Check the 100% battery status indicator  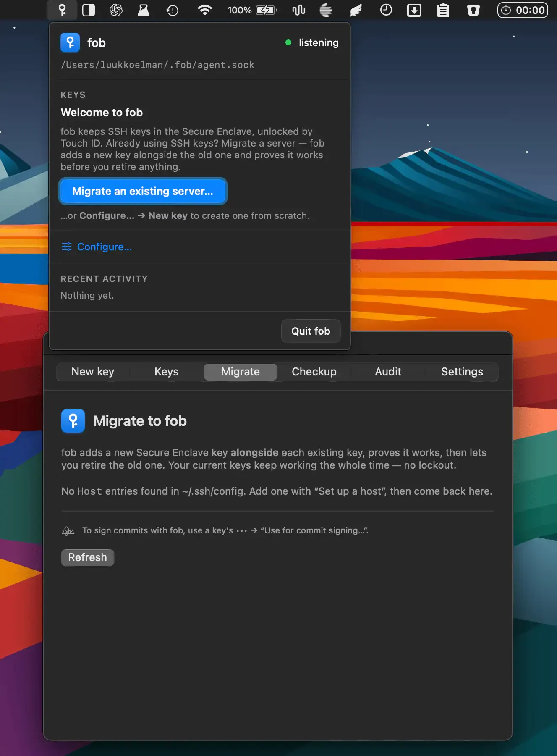(252, 10)
